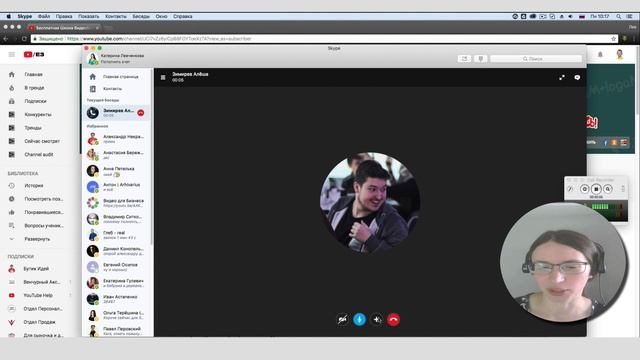The width and height of the screenshot is (640, 360).
Task: Open the Показать menu
Action: click(89, 16)
